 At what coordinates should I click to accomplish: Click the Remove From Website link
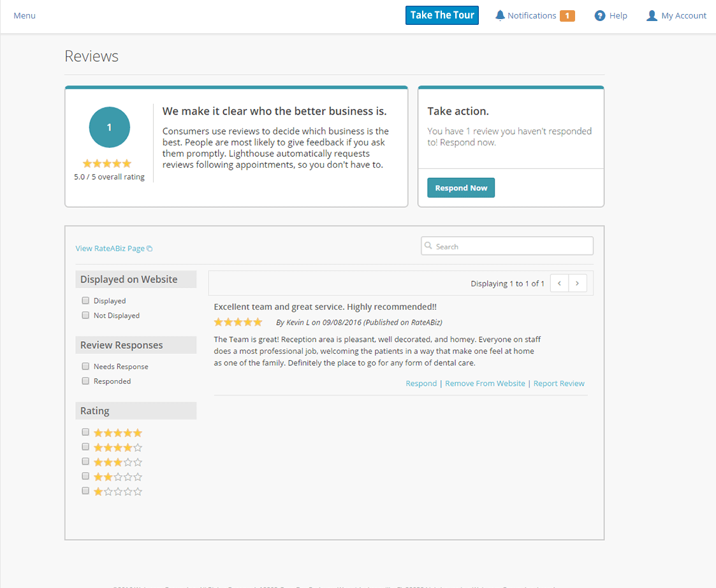tap(485, 383)
